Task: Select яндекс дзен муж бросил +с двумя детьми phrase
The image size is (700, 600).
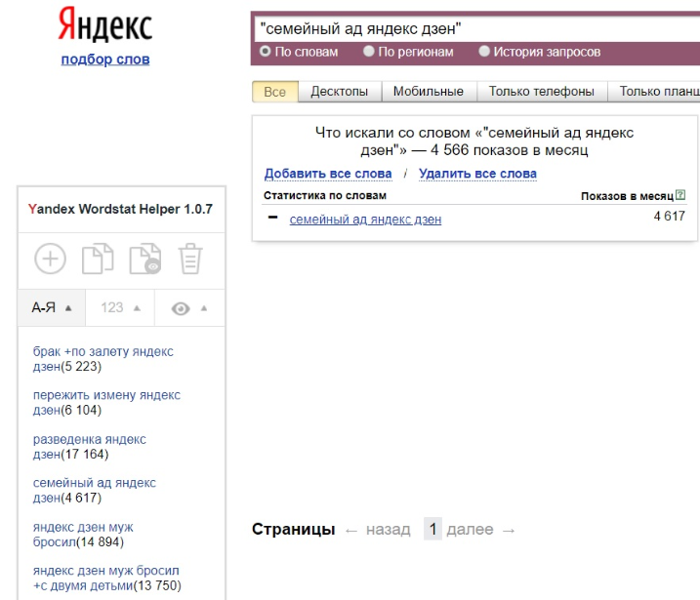Action: coord(107,579)
